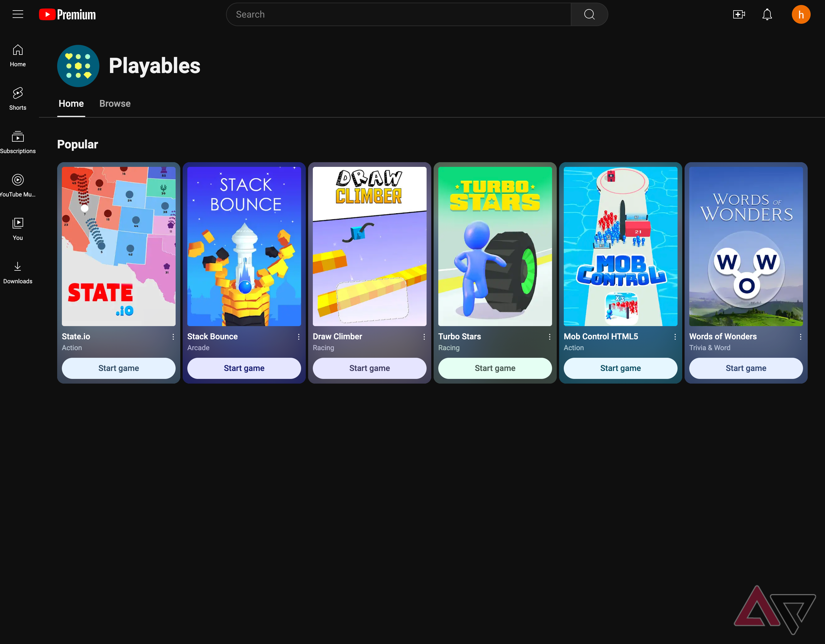Open the hamburger guide menu

pos(18,14)
